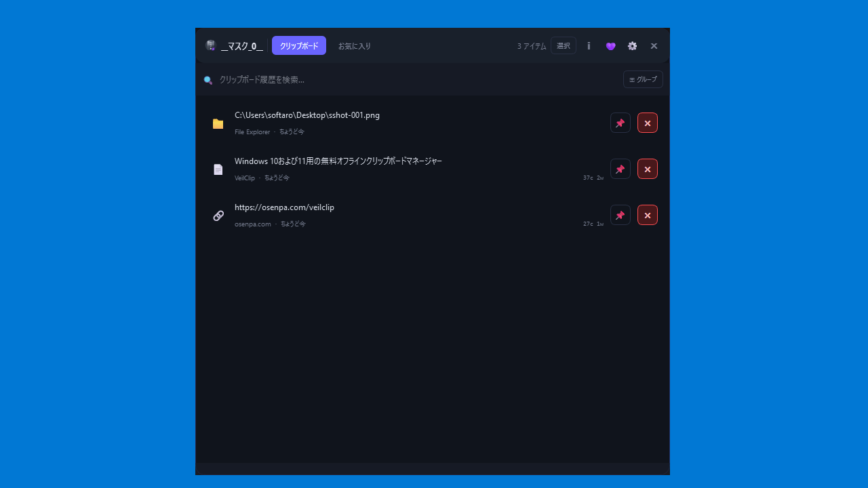Pin the osenpa.com/veilclip URL entry
The height and width of the screenshot is (488, 868).
[x=620, y=215]
